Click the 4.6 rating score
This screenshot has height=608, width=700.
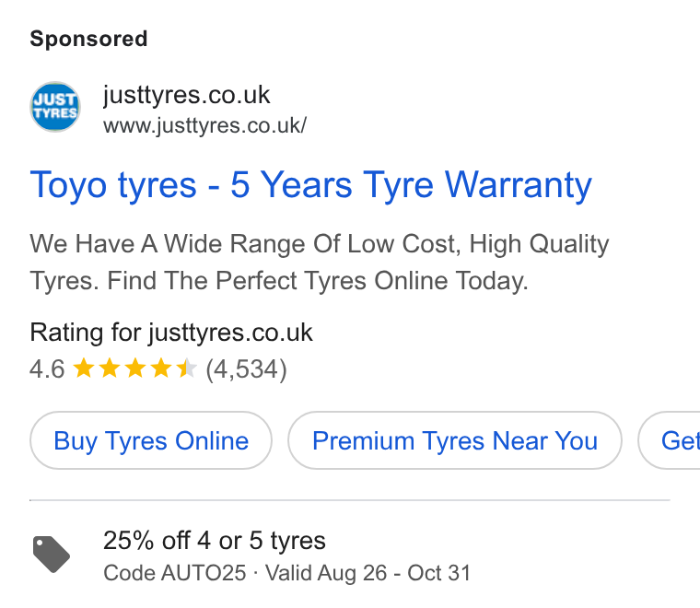pyautogui.click(x=47, y=369)
